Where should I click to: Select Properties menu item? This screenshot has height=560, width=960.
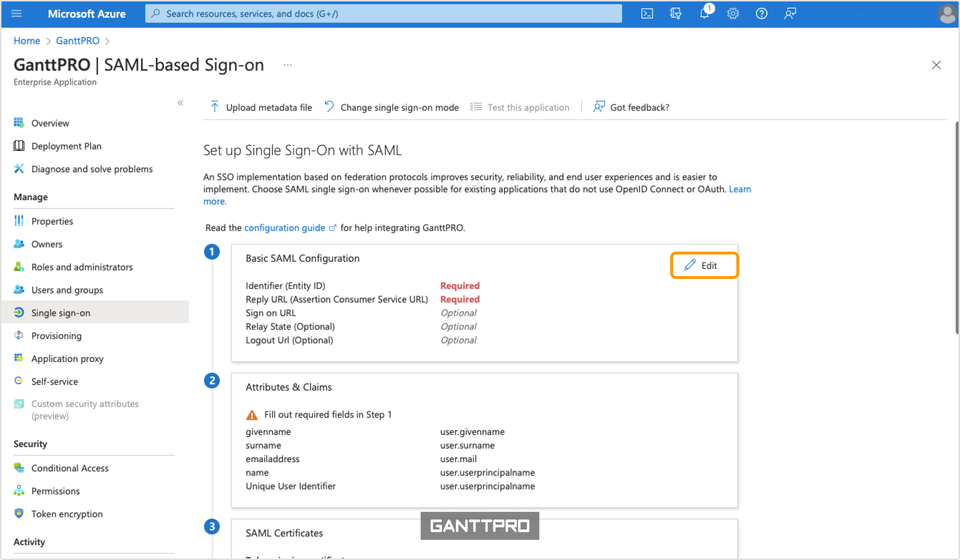pos(52,221)
